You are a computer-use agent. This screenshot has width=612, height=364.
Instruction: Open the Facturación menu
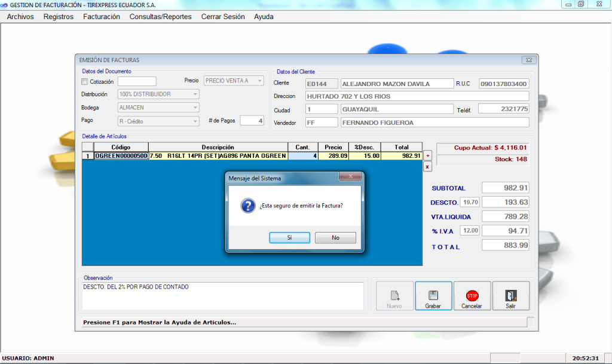(102, 17)
